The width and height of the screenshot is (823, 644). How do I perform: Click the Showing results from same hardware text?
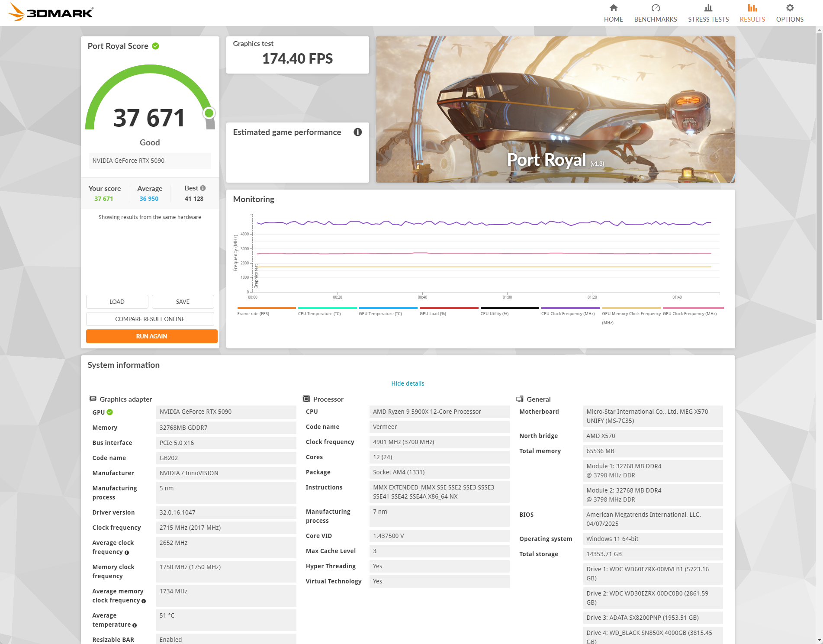pyautogui.click(x=150, y=217)
